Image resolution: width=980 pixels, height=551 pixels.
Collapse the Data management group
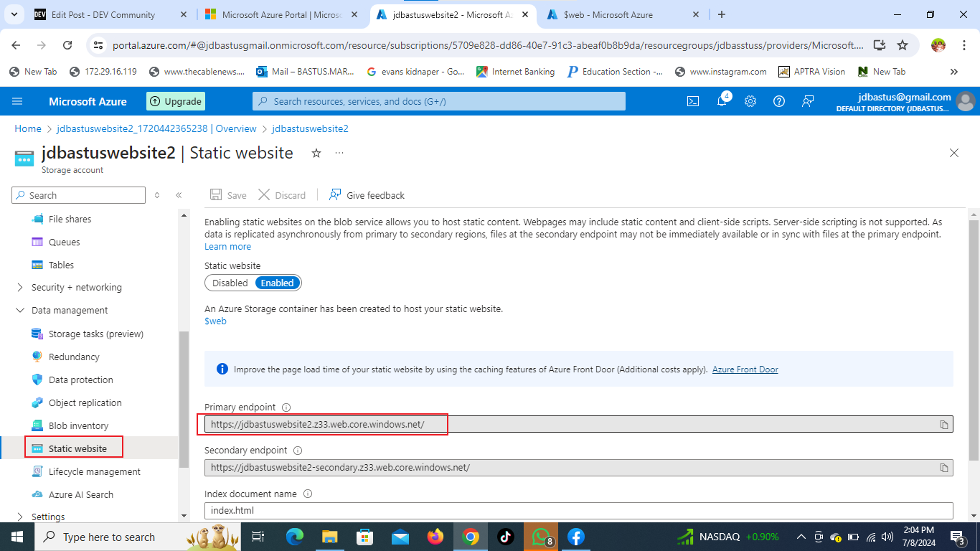[x=19, y=311]
